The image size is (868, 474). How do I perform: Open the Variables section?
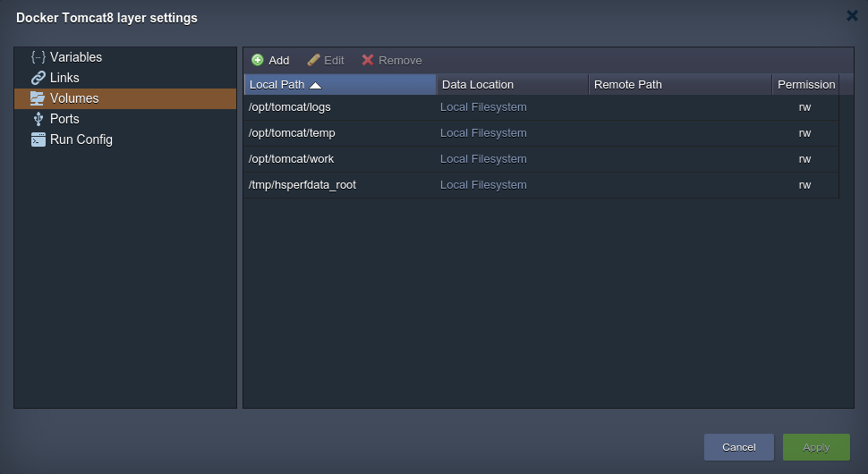[x=125, y=57]
